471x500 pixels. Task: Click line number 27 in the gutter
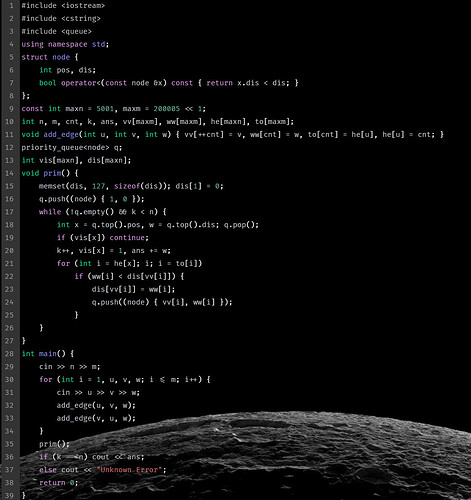click(x=9, y=341)
